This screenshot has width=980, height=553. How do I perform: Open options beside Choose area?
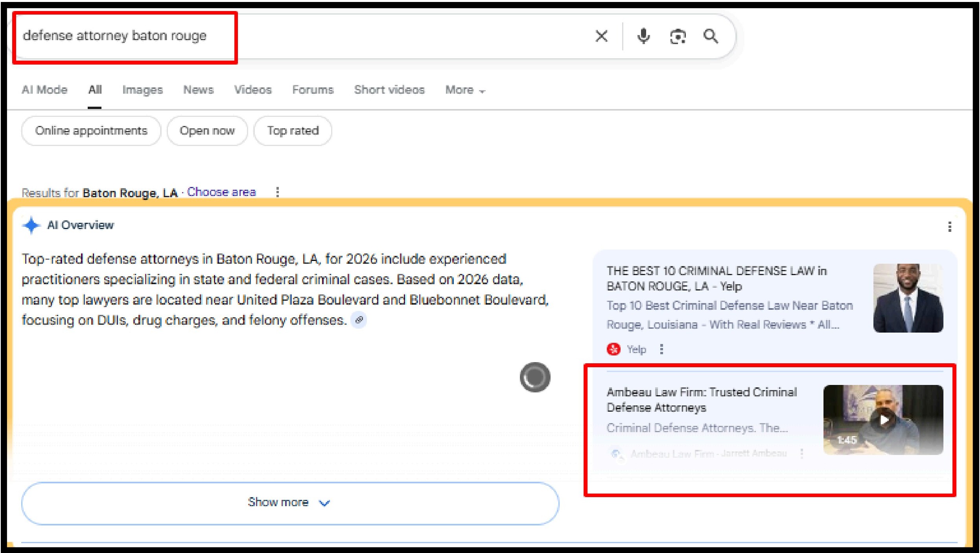click(278, 192)
